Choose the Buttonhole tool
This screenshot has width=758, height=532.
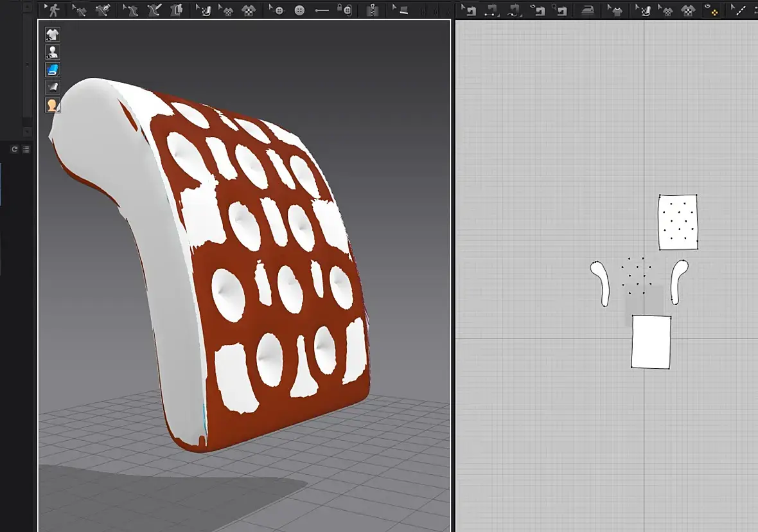(322, 10)
